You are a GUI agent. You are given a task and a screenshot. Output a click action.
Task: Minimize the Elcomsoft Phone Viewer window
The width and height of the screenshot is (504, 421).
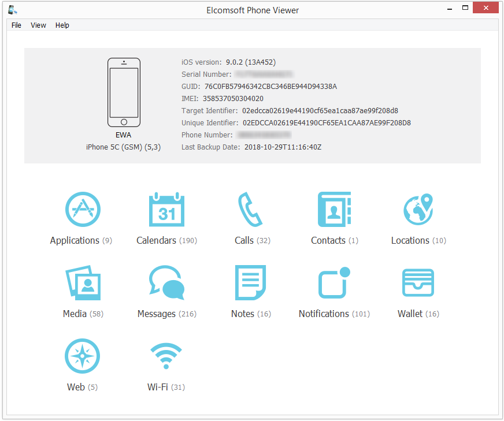(x=450, y=8)
